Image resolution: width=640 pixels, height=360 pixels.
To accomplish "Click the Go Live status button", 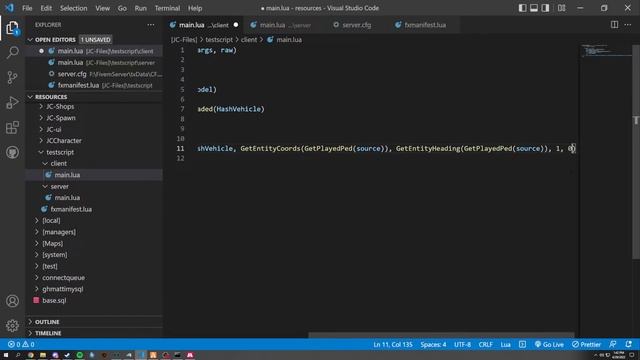I will point(549,344).
